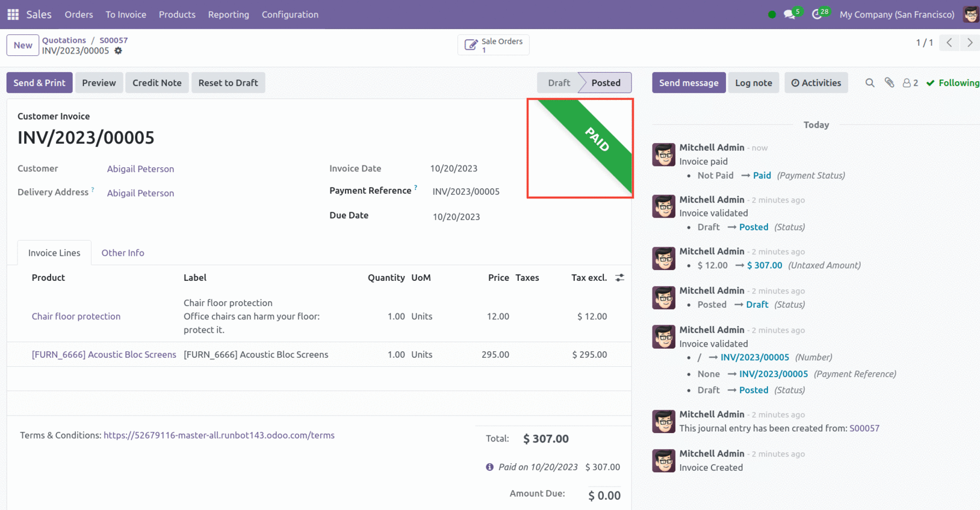
Task: Click the search magnifier in chatter
Action: click(x=870, y=83)
